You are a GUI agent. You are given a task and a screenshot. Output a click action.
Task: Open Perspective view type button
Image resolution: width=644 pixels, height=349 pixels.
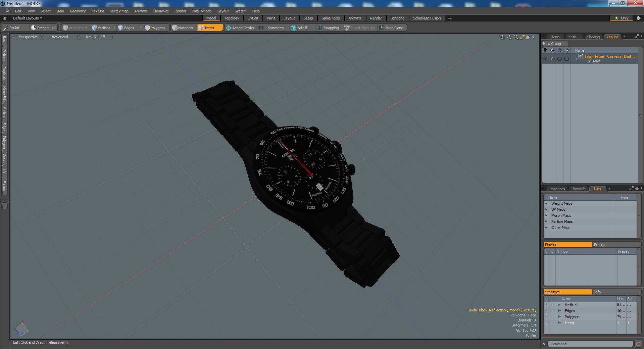(28, 37)
